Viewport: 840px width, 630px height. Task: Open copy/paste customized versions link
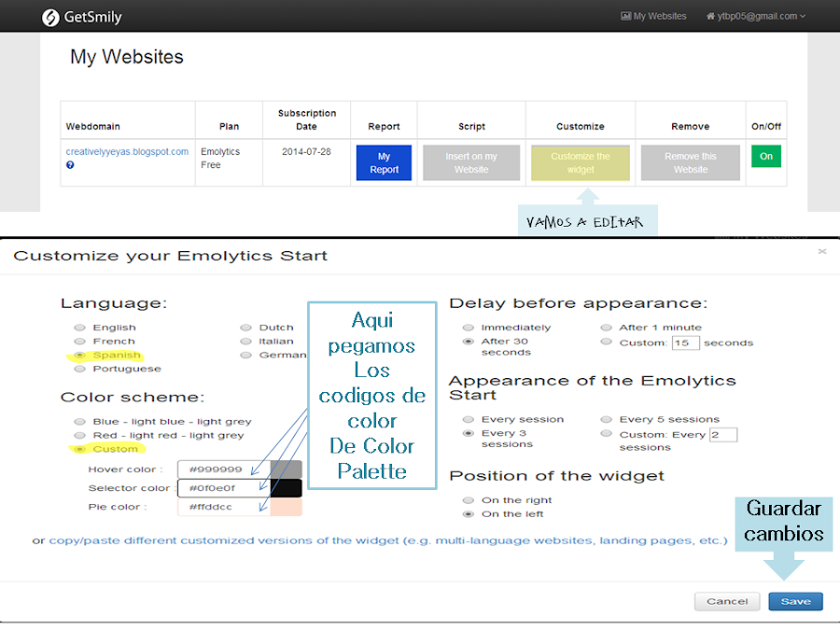pyautogui.click(x=388, y=540)
